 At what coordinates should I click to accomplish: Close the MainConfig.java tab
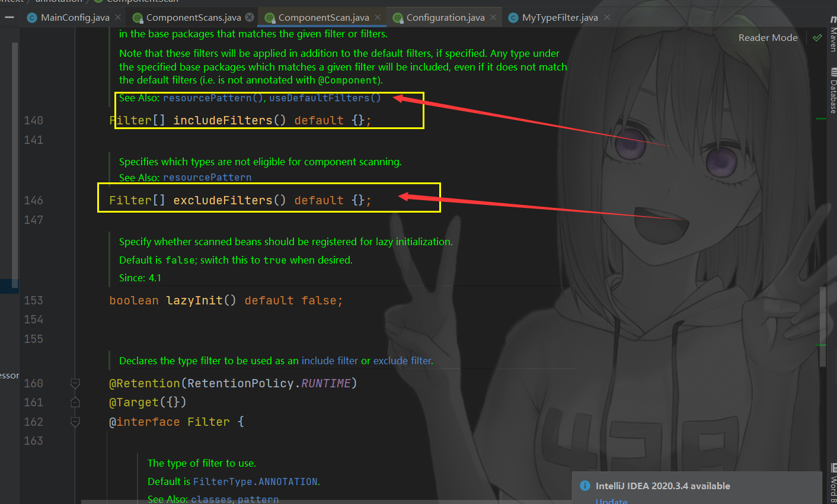pos(119,18)
